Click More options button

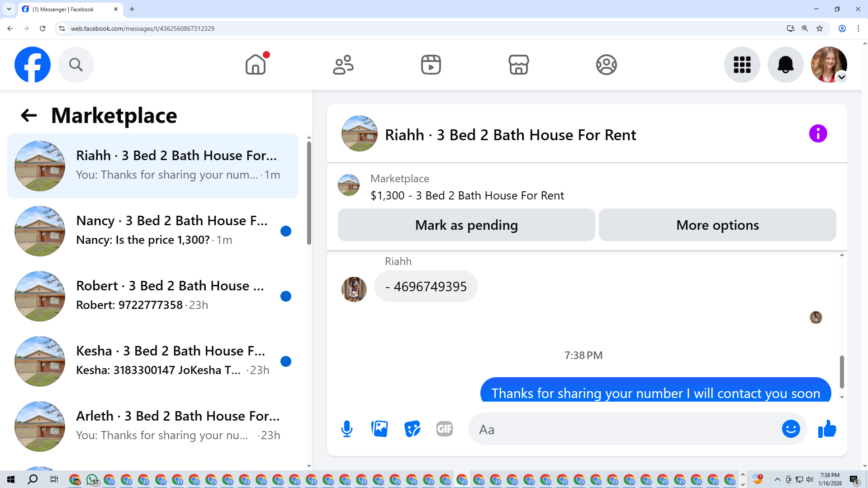[717, 225]
